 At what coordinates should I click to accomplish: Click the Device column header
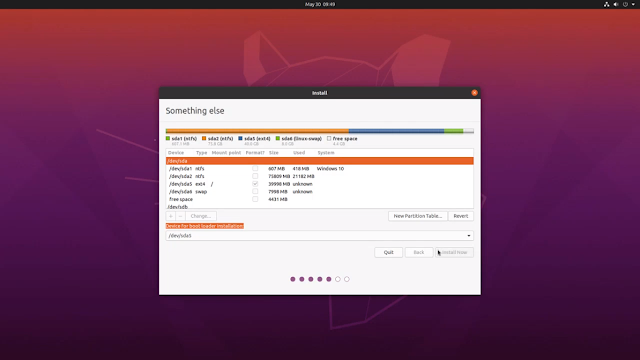[x=176, y=153]
